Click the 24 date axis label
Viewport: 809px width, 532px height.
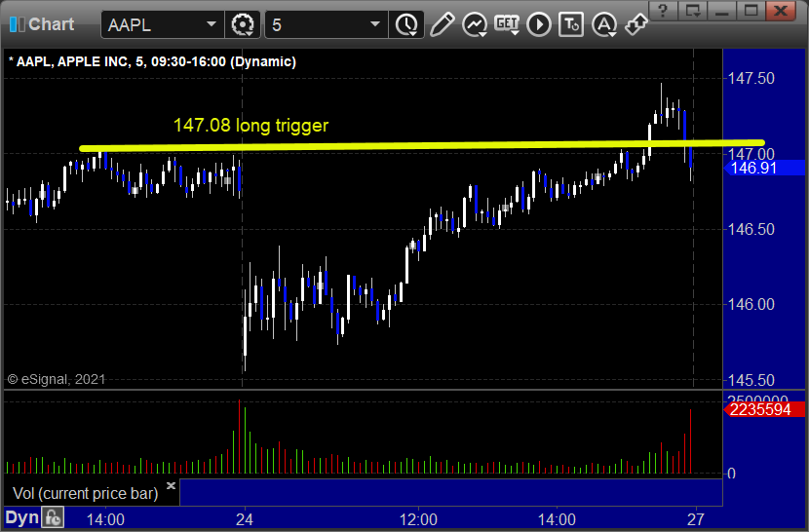[x=244, y=519]
